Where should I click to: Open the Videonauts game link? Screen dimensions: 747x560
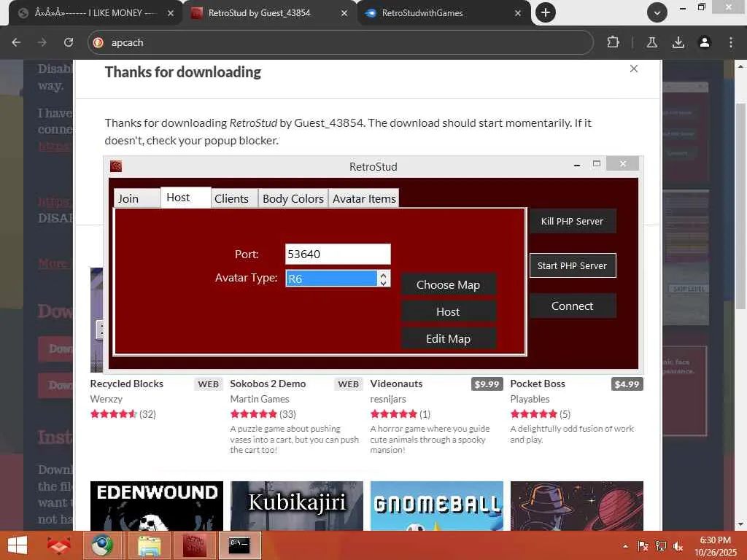(396, 384)
